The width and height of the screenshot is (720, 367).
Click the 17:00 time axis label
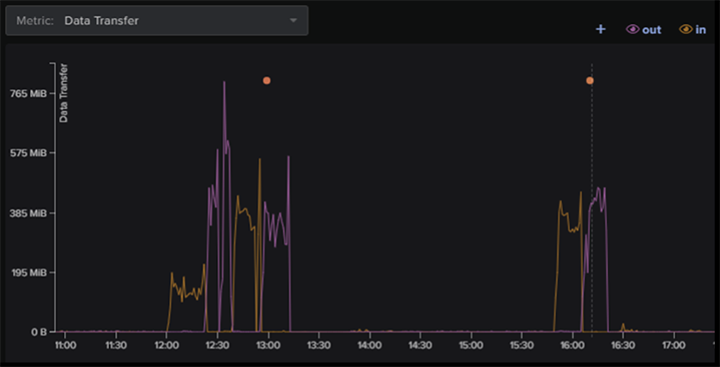click(x=674, y=344)
